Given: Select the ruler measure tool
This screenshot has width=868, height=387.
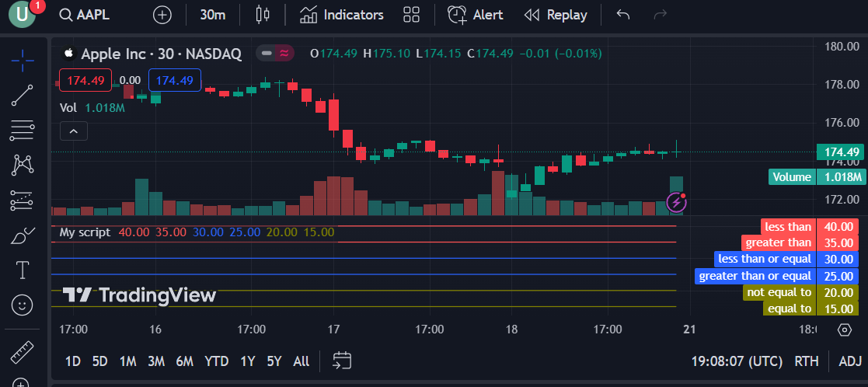Looking at the screenshot, I should [x=22, y=352].
